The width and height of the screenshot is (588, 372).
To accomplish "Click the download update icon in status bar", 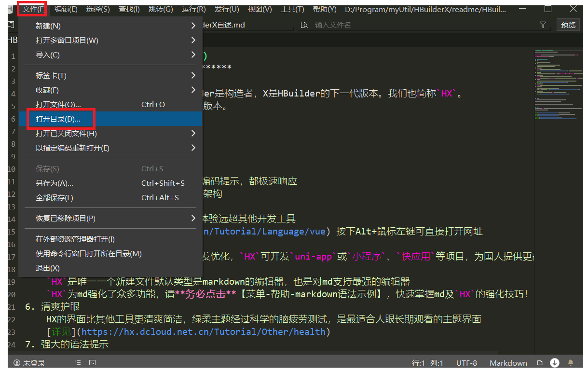I will (x=555, y=363).
